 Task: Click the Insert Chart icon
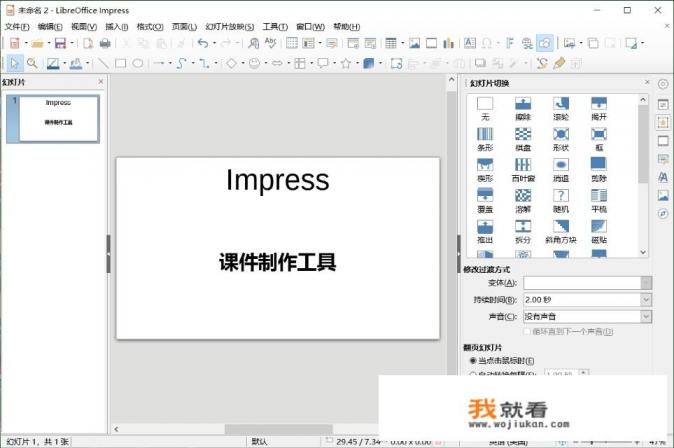(x=448, y=43)
